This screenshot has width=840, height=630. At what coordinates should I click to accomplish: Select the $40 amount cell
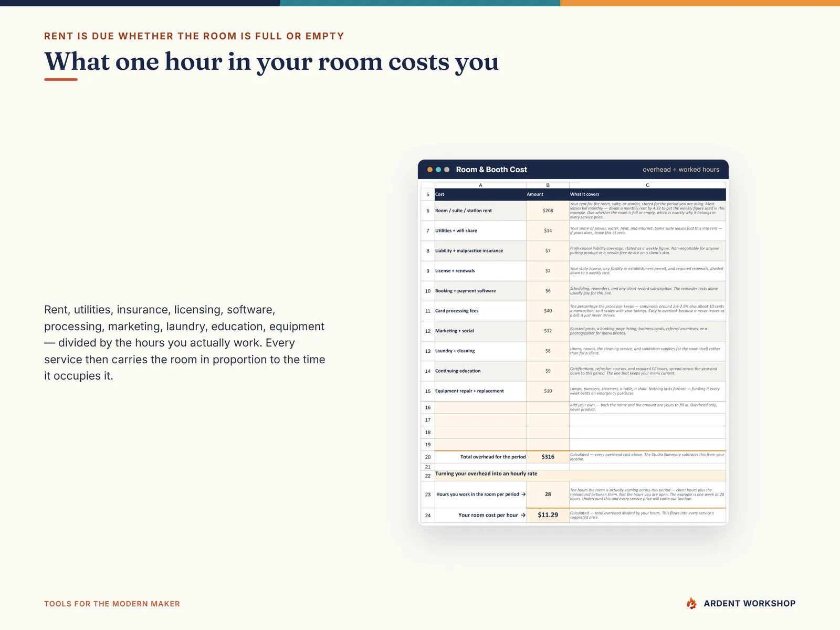548,311
